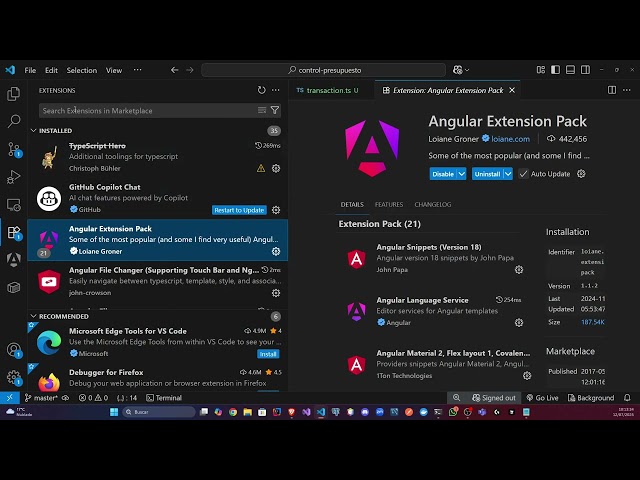Switch to Changelog tab
The height and width of the screenshot is (480, 640).
pos(433,204)
